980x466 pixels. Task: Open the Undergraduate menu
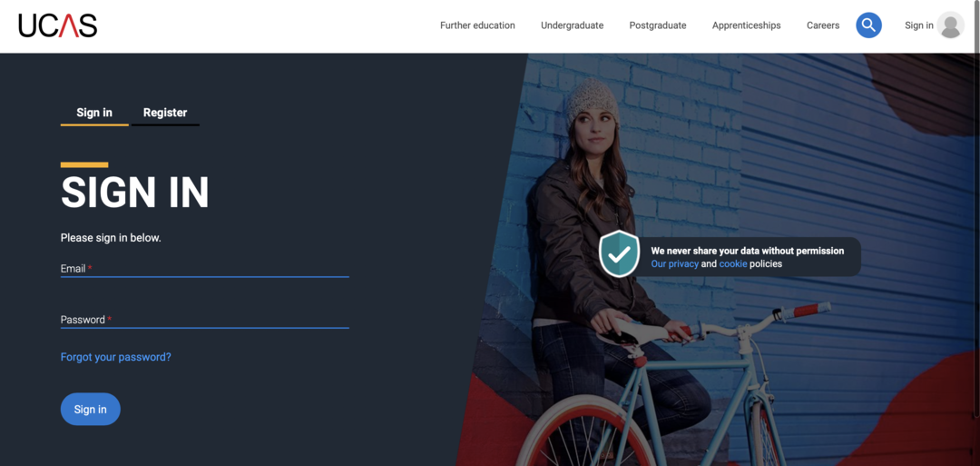(x=572, y=25)
